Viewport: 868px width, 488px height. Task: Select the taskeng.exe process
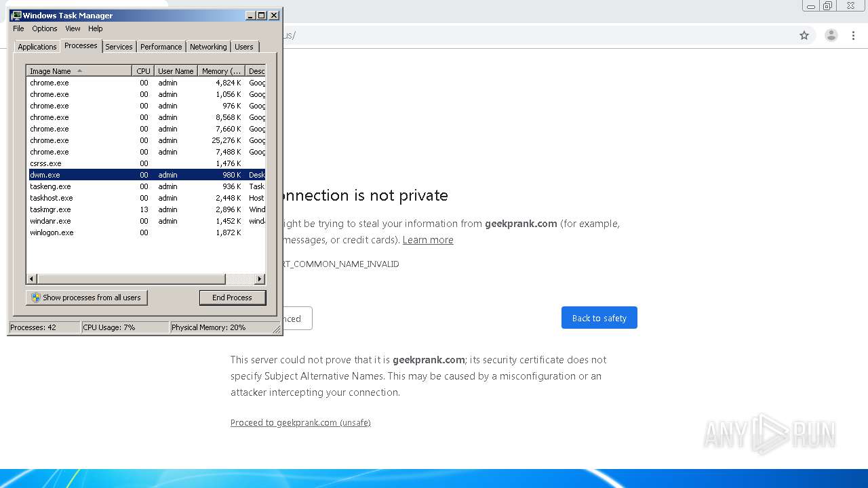click(x=146, y=186)
